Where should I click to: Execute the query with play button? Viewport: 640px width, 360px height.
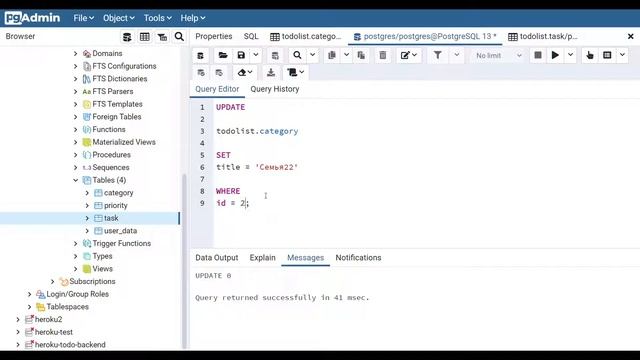click(x=555, y=55)
